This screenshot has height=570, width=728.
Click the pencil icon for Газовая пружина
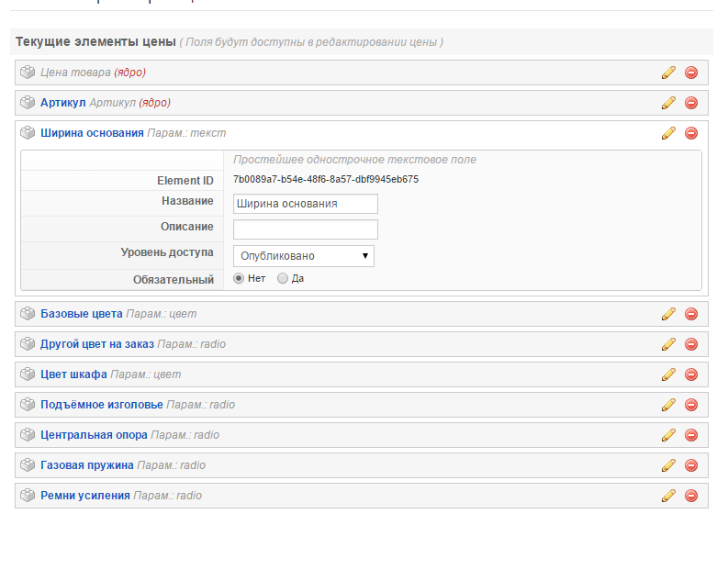[x=668, y=465]
